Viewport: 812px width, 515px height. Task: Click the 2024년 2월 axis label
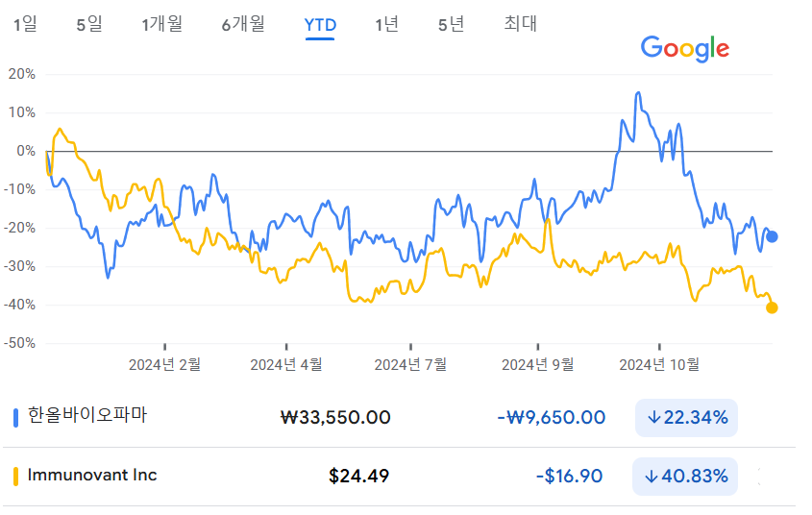click(164, 365)
